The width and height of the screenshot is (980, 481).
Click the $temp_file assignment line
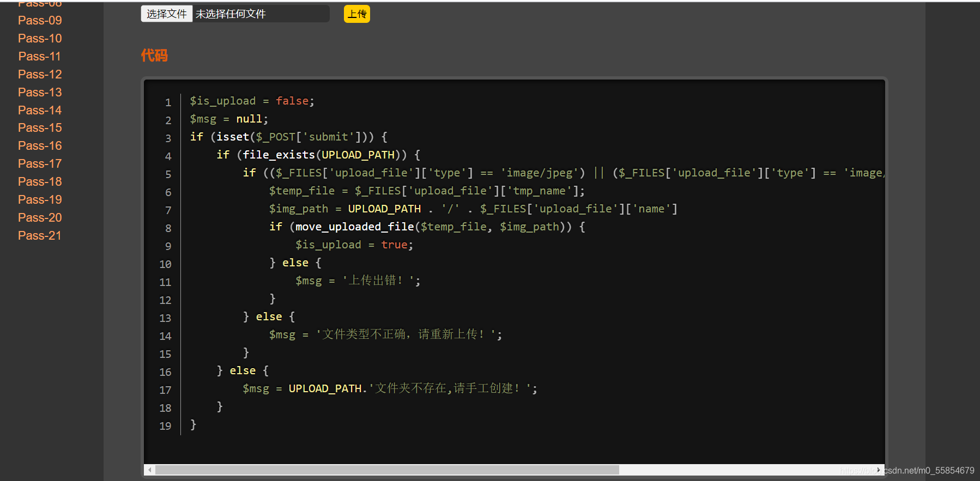[x=427, y=191]
